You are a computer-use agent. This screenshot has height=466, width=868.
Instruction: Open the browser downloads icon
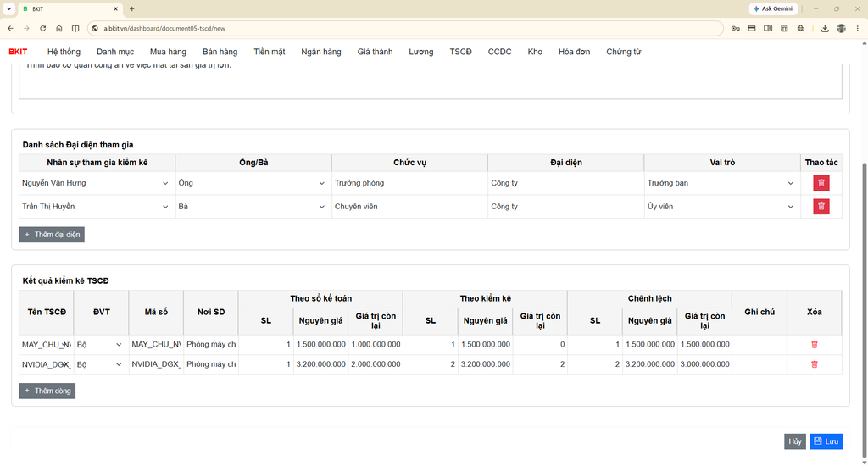pos(825,28)
